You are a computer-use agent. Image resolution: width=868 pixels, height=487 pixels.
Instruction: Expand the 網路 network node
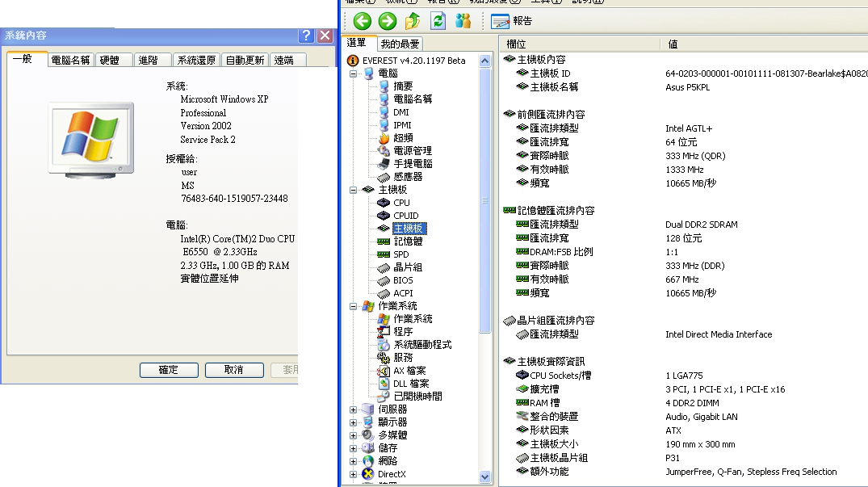pyautogui.click(x=353, y=461)
